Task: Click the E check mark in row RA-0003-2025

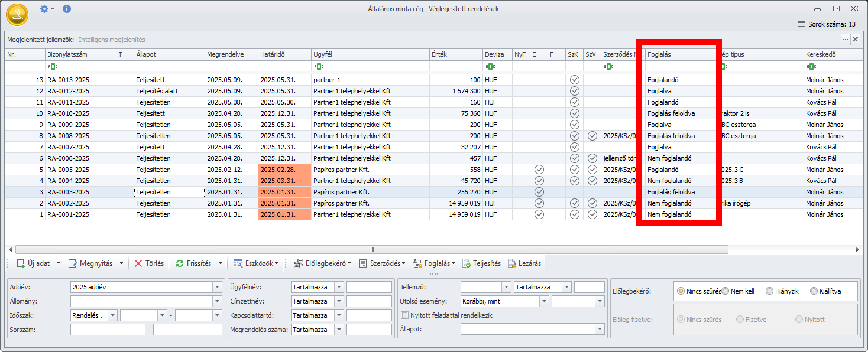Action: click(x=539, y=192)
